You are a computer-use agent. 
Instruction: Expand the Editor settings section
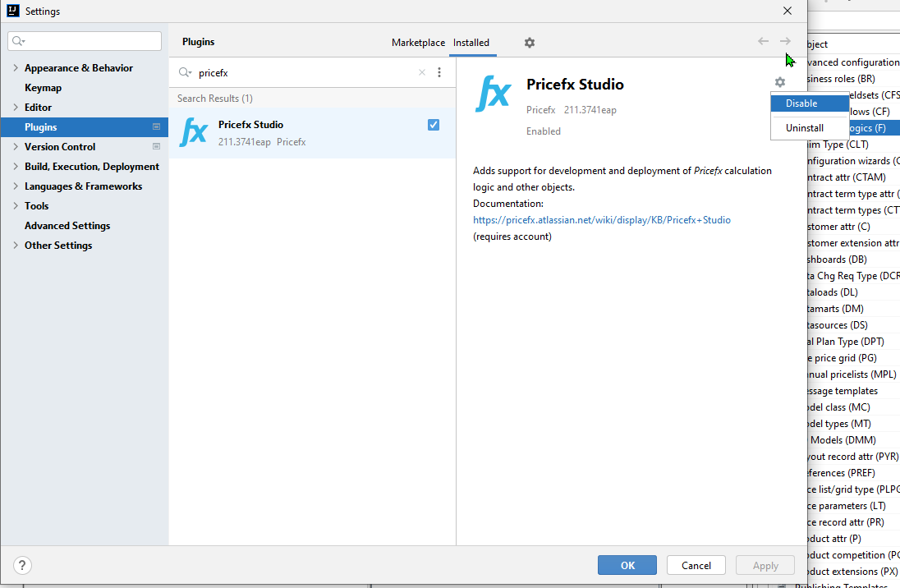15,107
